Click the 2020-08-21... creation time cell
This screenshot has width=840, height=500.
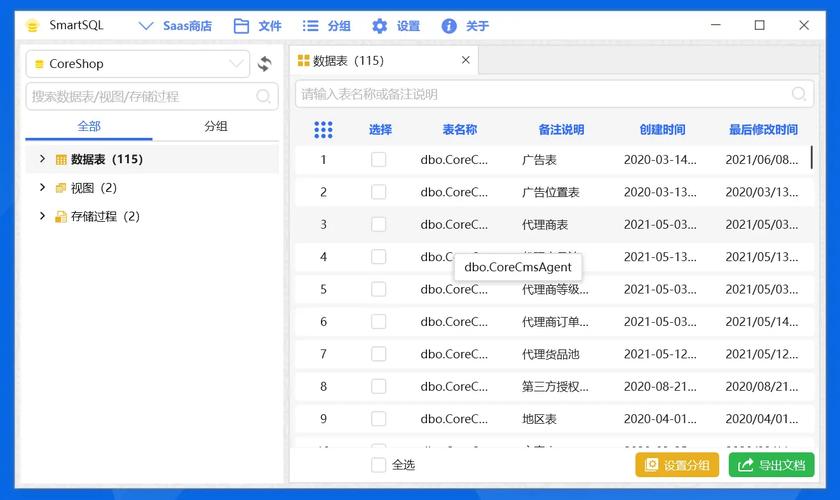pyautogui.click(x=660, y=386)
